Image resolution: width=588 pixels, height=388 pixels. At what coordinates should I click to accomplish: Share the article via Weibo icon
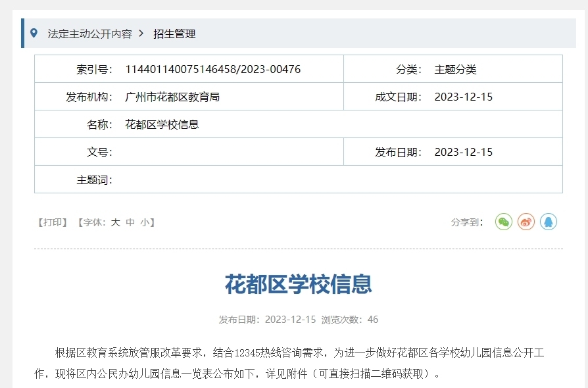(x=526, y=222)
